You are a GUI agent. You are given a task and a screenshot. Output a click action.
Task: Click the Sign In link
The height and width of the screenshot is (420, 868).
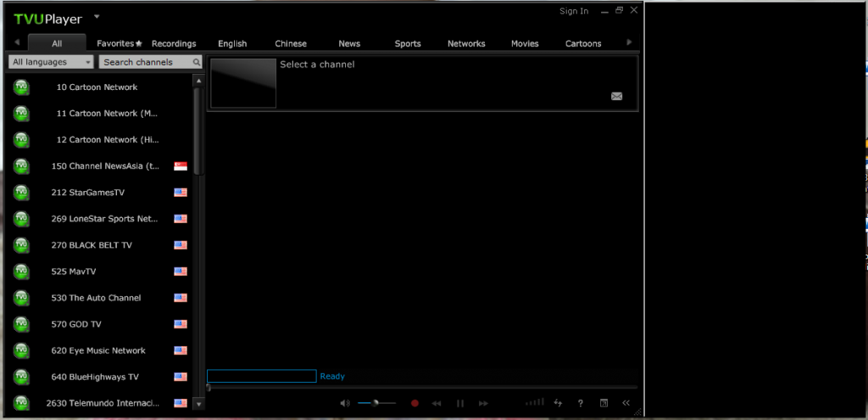click(x=574, y=11)
